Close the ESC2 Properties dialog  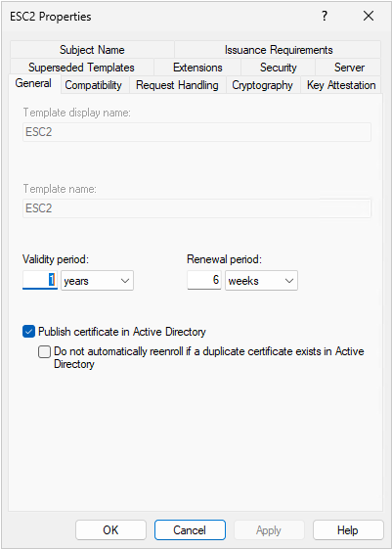(x=369, y=16)
